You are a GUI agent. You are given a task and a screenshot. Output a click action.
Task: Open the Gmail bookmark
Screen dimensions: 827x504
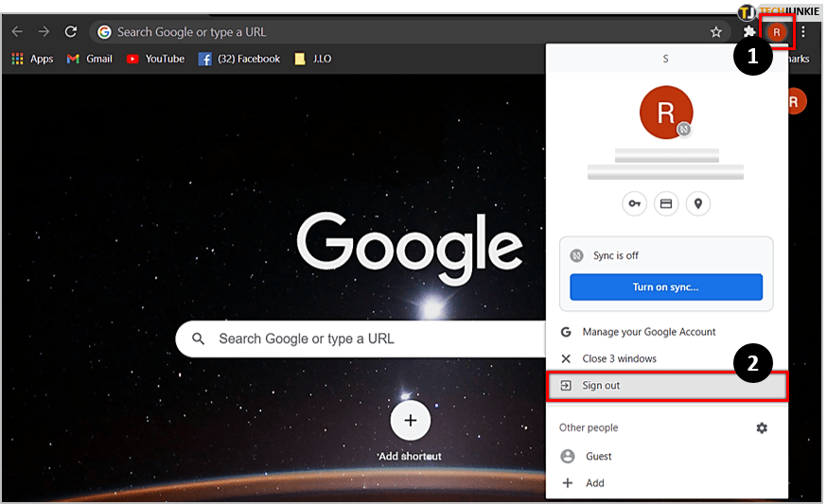click(90, 59)
